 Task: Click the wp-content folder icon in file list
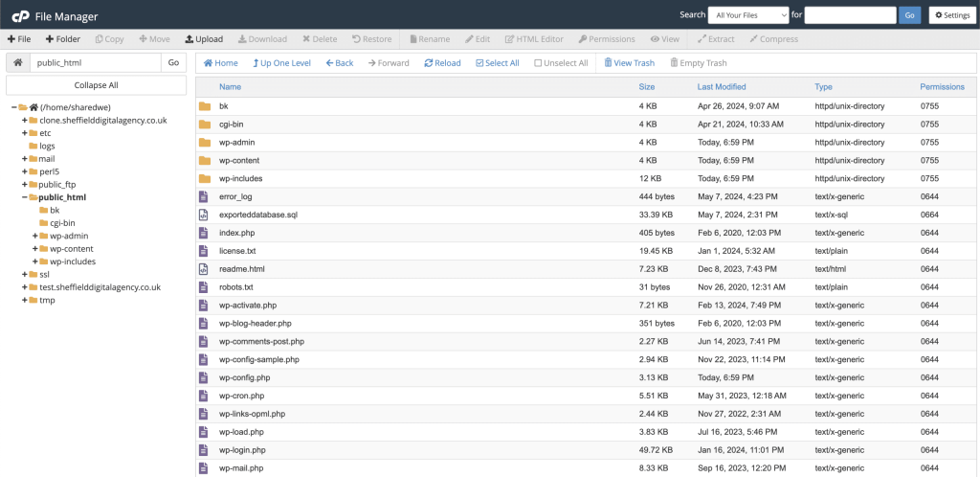(205, 161)
